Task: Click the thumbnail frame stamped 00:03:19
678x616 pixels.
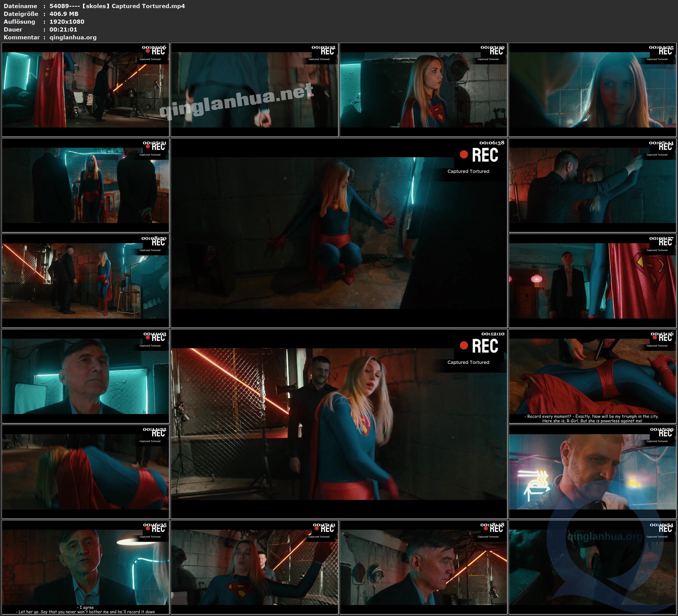Action: [424, 90]
